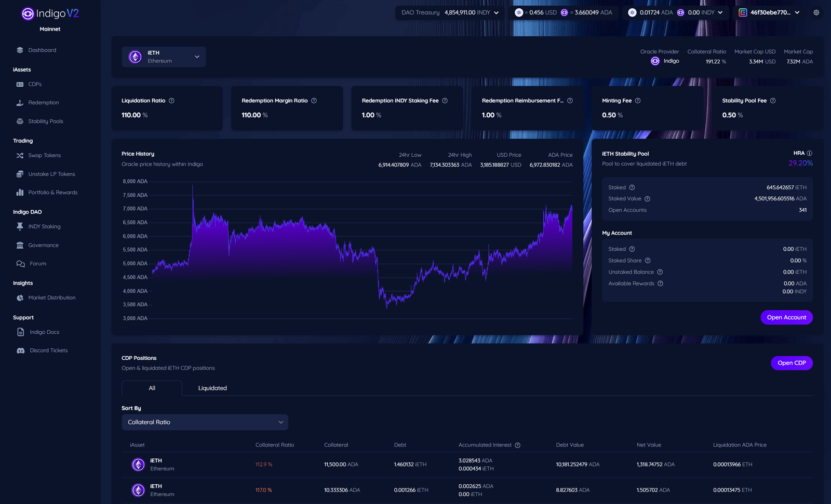
Task: Select CDPs in the iAssets sidebar section
Action: point(34,84)
